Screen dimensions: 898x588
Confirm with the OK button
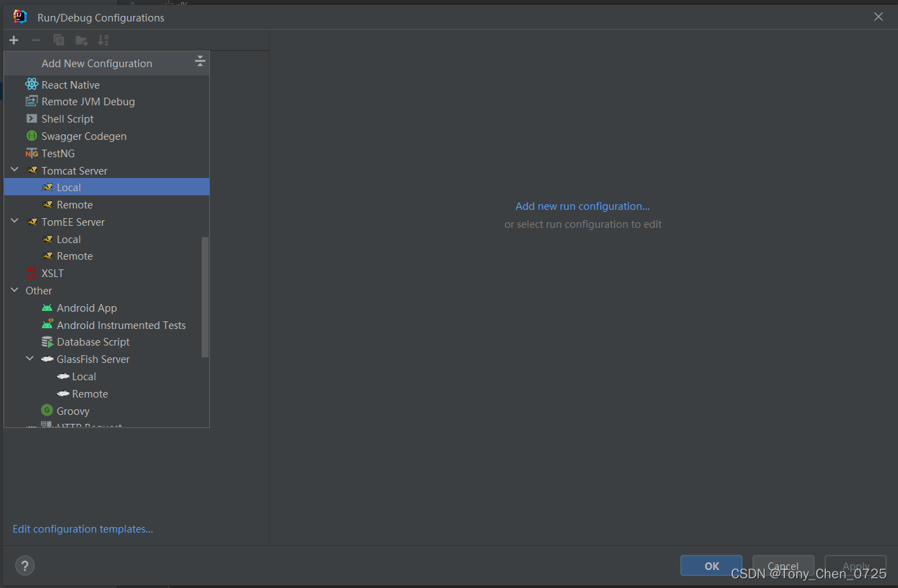pyautogui.click(x=711, y=566)
